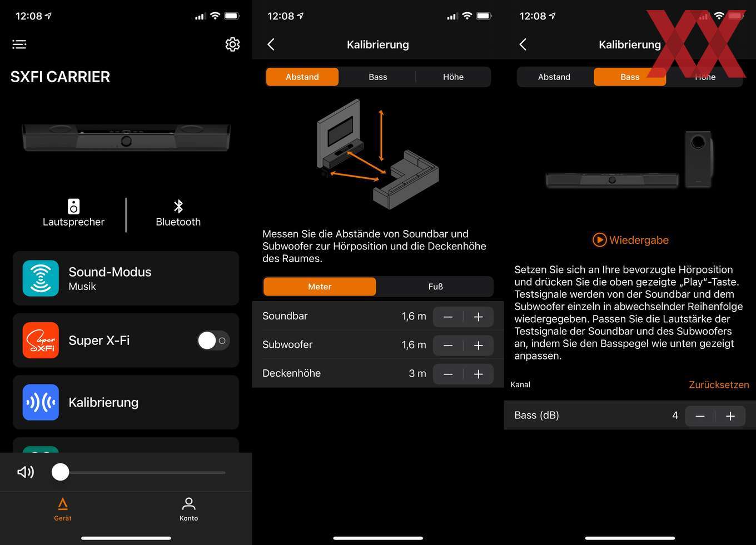Image resolution: width=756 pixels, height=545 pixels.
Task: Toggle the Super X-Fi switch
Action: tap(213, 341)
